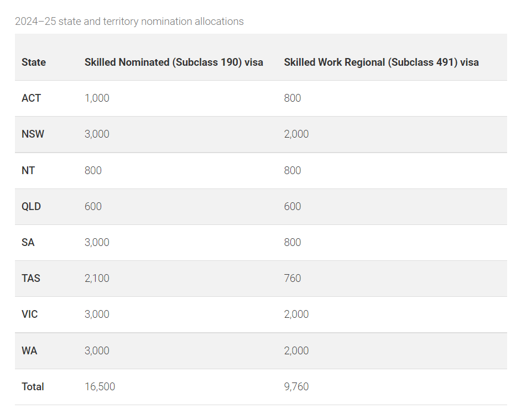Click the table caption about 2024–25 allocations

tap(129, 22)
